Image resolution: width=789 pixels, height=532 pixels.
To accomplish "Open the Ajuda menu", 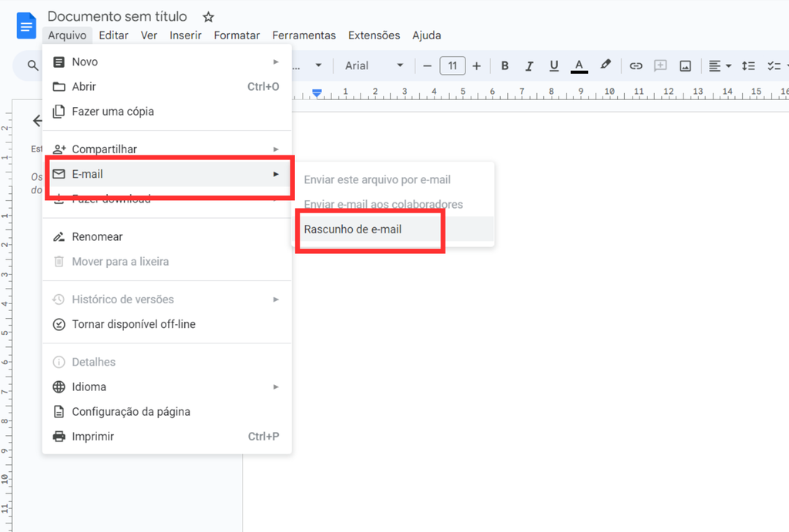I will pos(427,35).
